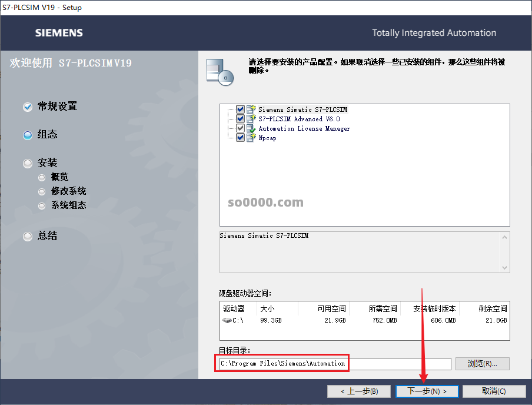Click the 99.3GB size cell
This screenshot has width=532, height=405.
(271, 320)
